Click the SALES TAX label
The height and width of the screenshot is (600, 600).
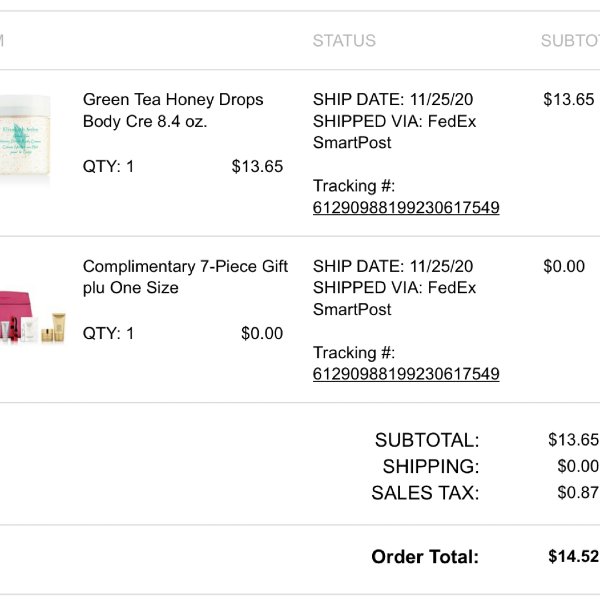pyautogui.click(x=425, y=493)
